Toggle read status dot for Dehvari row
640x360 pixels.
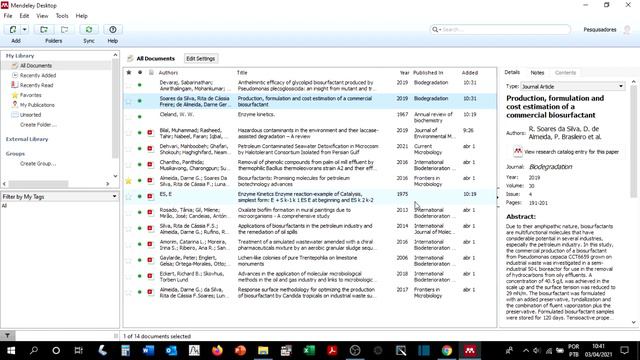[x=140, y=149]
